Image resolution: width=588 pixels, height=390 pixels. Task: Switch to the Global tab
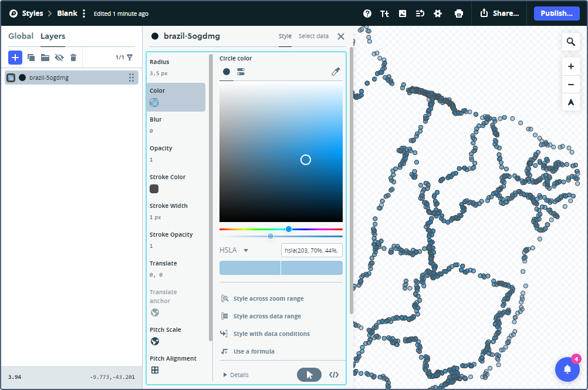tap(21, 36)
